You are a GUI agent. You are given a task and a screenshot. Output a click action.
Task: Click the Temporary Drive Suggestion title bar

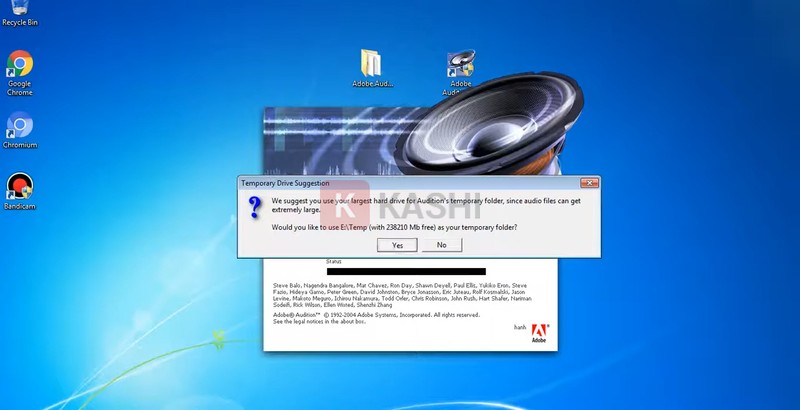[400, 183]
